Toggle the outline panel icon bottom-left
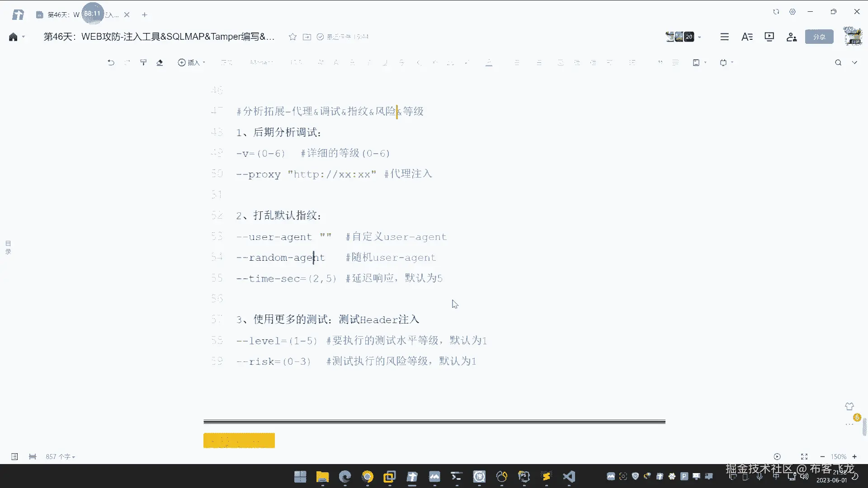868x488 pixels. (14, 456)
